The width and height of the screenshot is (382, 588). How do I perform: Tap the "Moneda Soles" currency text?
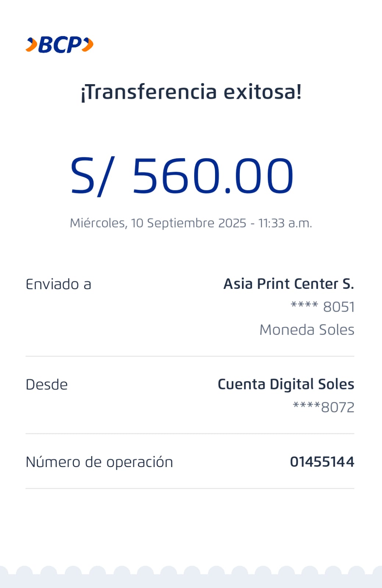pos(307,330)
